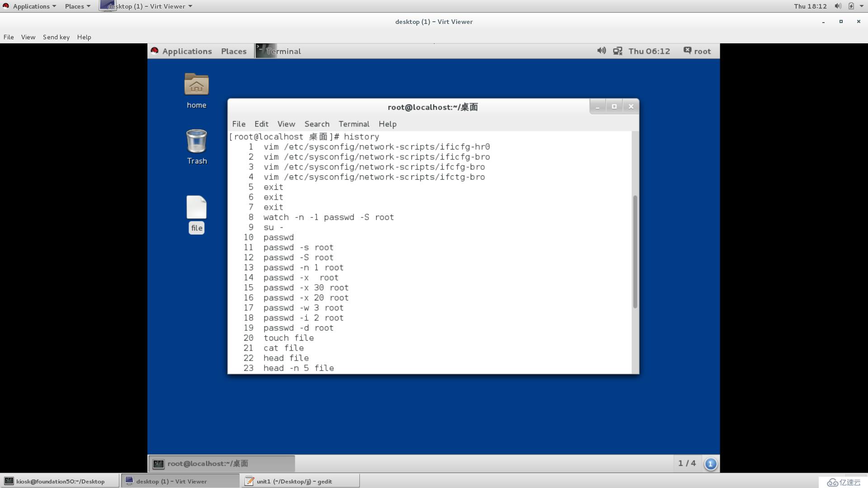
Task: Open the Applications menu
Action: (x=31, y=5)
